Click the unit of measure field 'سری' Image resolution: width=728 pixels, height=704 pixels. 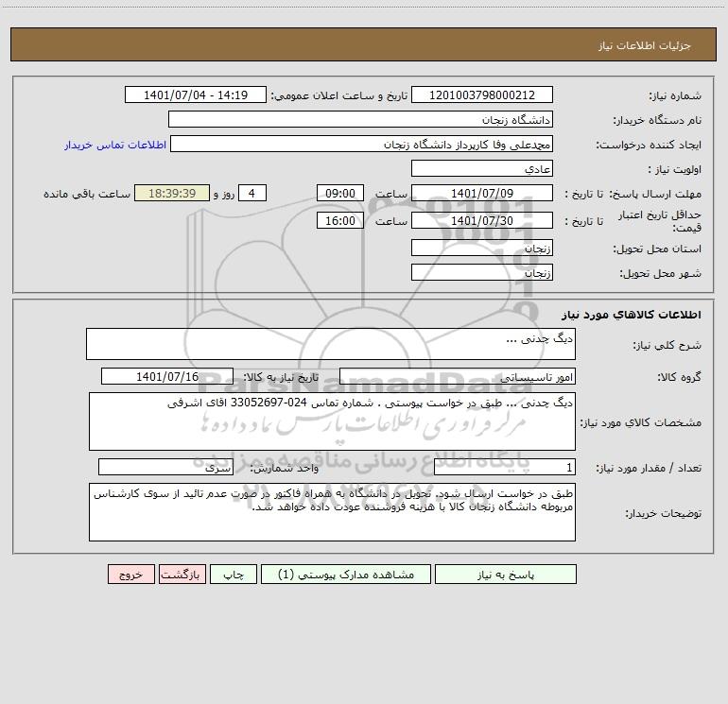(165, 467)
